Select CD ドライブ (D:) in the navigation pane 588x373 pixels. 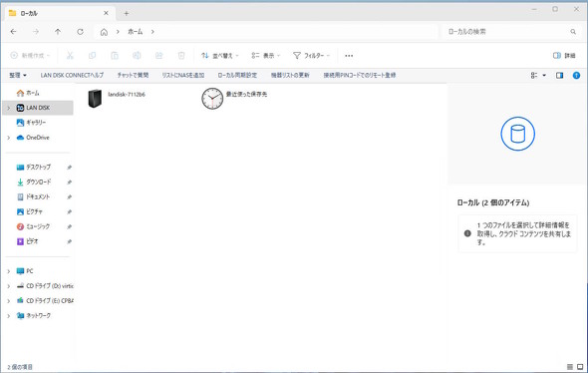tap(50, 286)
